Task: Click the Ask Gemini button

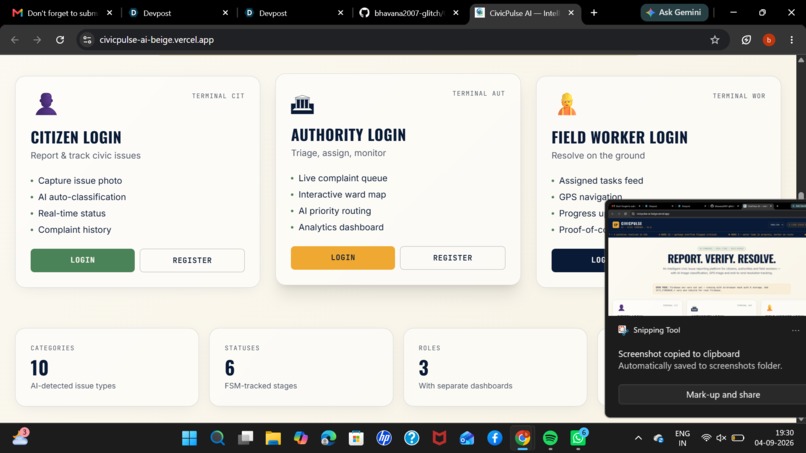Action: click(674, 12)
